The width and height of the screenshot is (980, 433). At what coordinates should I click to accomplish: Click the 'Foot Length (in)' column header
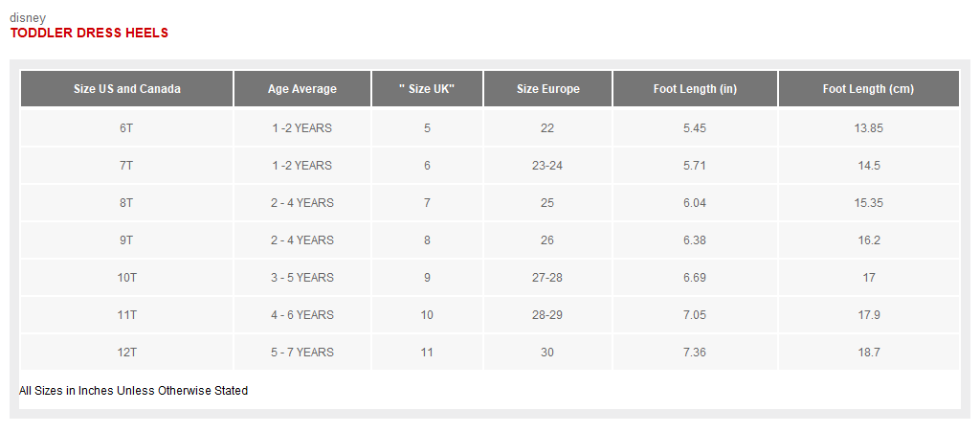pos(695,89)
